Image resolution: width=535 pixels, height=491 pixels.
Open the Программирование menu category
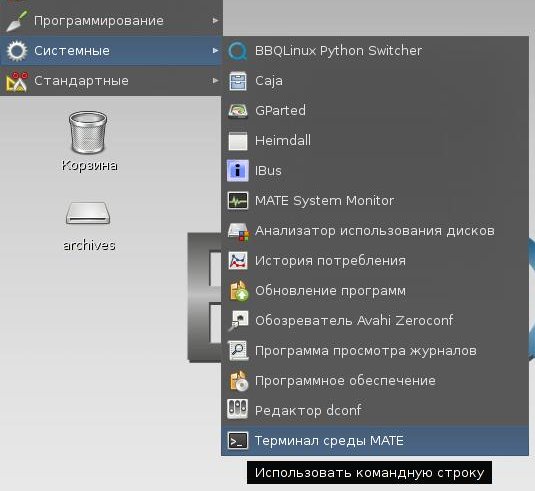click(x=111, y=21)
